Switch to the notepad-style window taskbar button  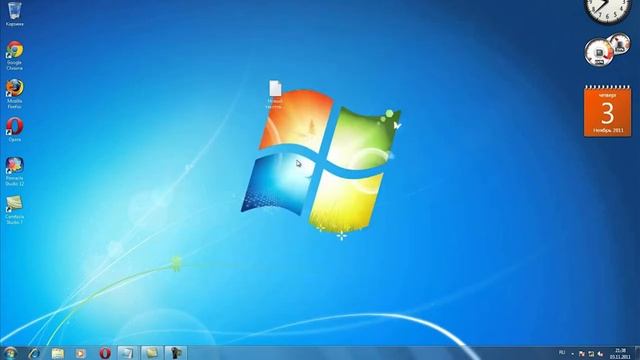click(x=128, y=353)
